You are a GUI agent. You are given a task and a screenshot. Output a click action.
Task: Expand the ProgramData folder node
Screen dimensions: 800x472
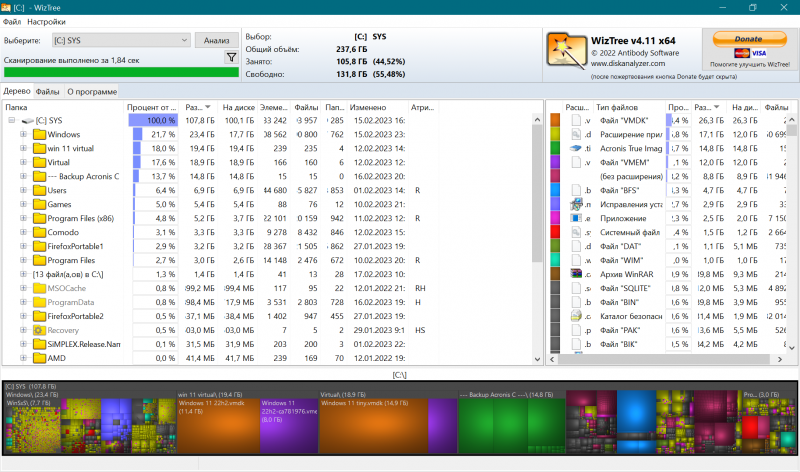(23, 302)
